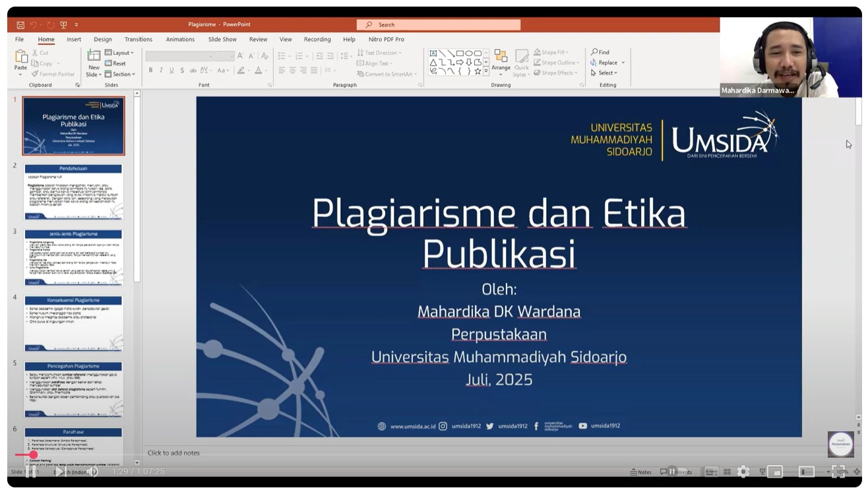Open the Section dropdown
Screen dimensions: 868x492
click(x=120, y=74)
